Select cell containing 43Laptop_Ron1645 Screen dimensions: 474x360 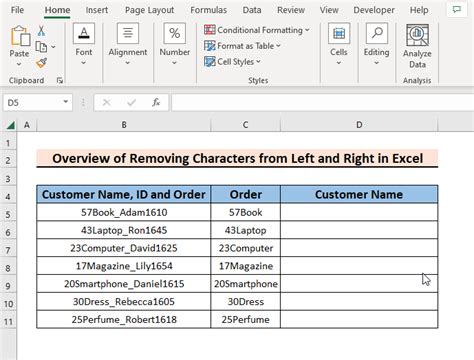tap(124, 230)
